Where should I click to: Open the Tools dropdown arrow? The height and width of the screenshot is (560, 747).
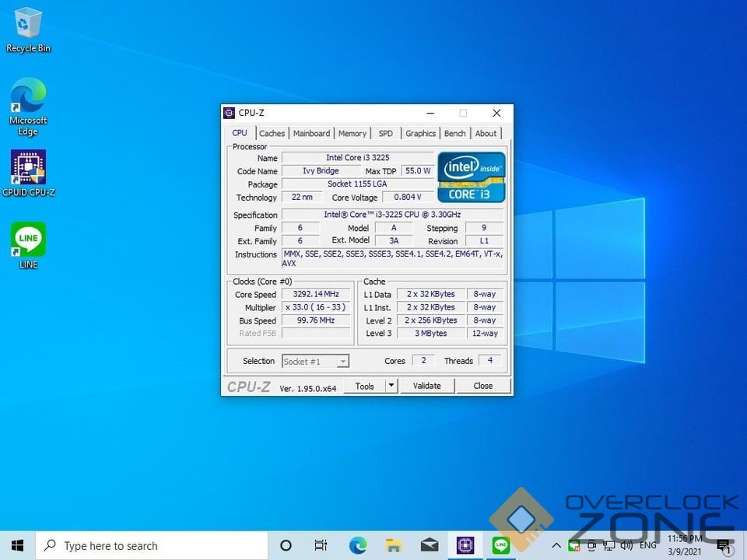391,386
